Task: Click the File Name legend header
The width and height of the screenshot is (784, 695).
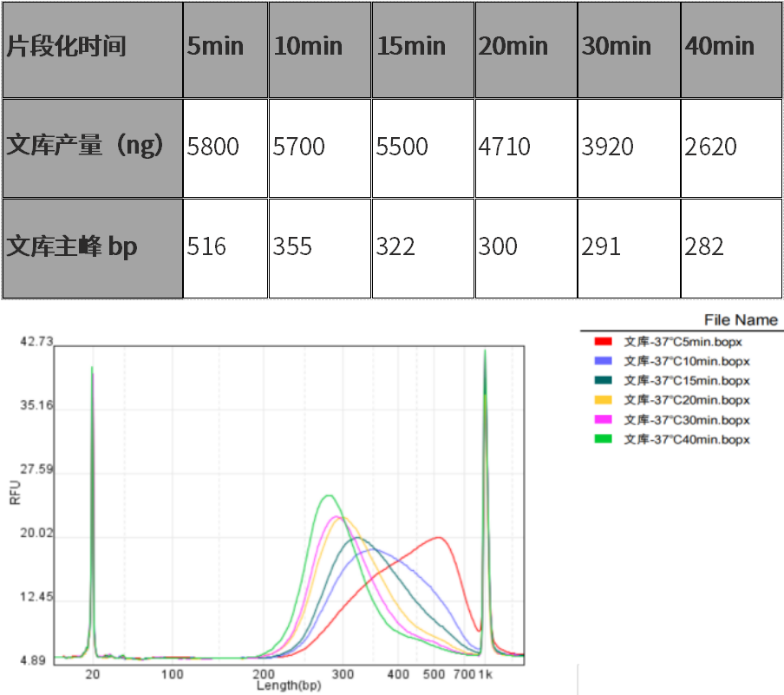Action: (x=740, y=320)
